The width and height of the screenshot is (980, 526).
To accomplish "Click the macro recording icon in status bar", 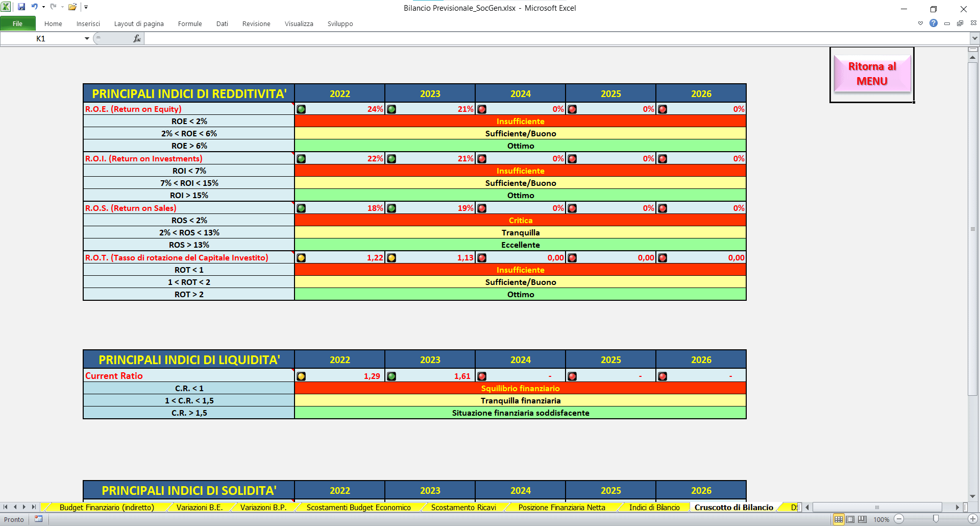I will coord(39,519).
